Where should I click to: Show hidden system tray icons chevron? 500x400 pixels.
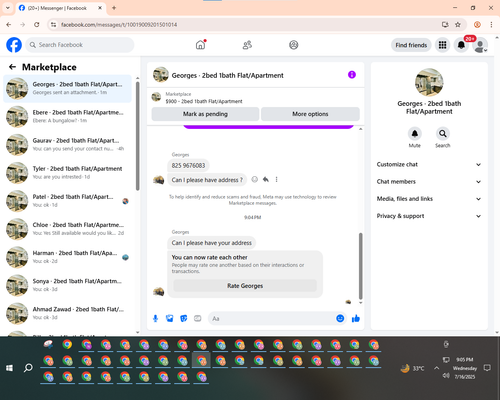pos(436,368)
